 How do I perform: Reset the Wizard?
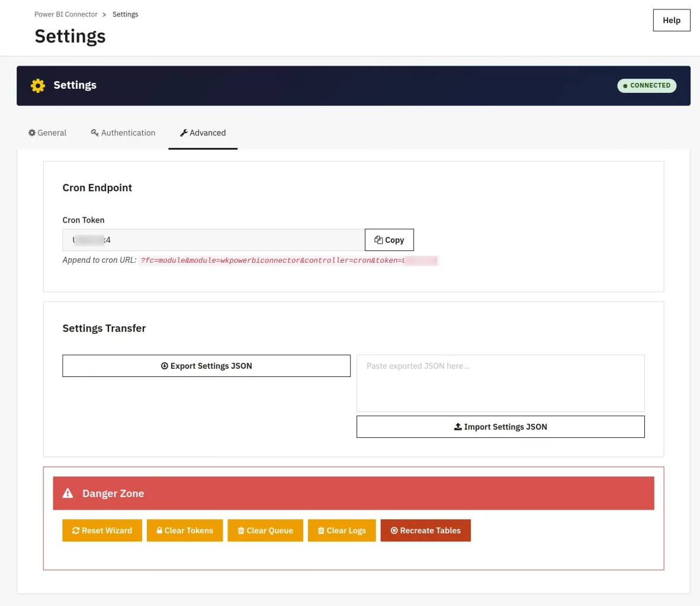[x=102, y=530]
